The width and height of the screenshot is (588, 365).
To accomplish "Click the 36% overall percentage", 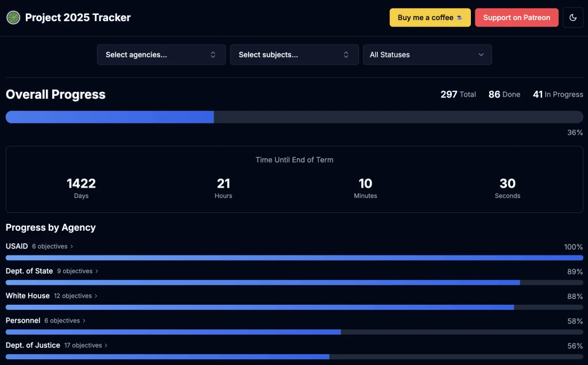I will tap(575, 133).
